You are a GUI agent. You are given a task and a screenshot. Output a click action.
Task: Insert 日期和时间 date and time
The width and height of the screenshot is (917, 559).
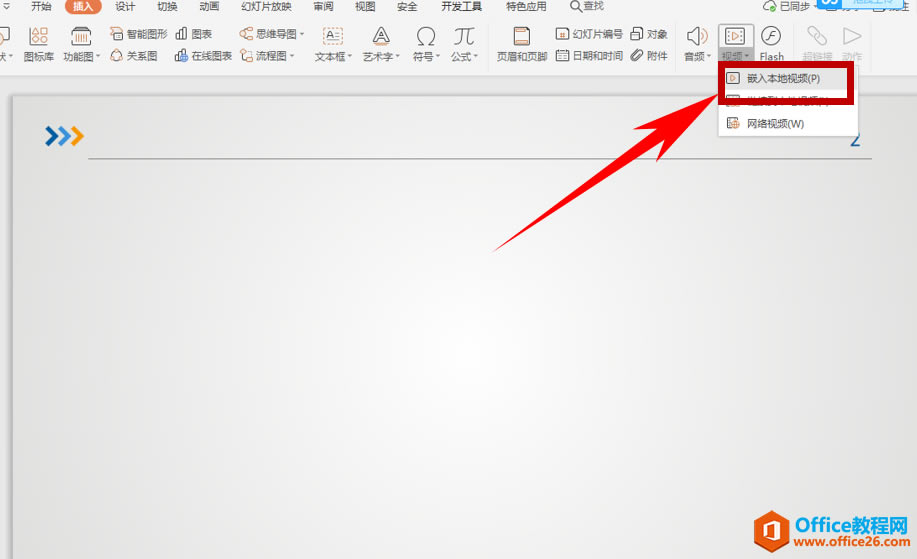(x=589, y=56)
